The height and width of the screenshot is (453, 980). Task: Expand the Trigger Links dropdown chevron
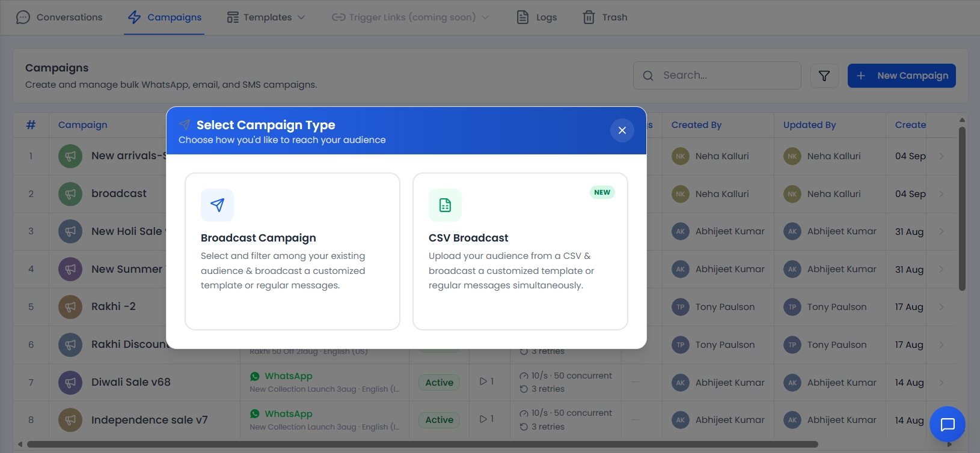tap(485, 17)
